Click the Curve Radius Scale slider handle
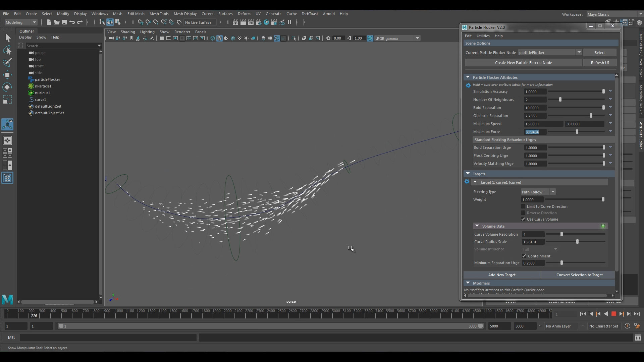Image resolution: width=644 pixels, height=362 pixels. tap(577, 242)
